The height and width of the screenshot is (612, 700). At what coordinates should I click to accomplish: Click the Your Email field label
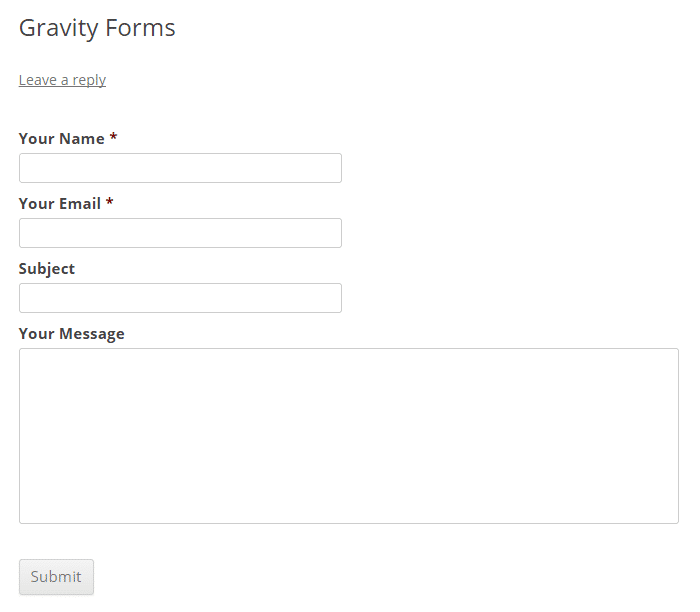coord(60,204)
